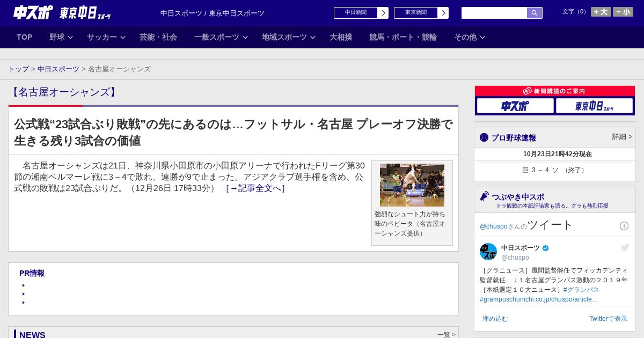Screen dimensions: 644x338
Task: Click the つぶやき中スポ megaphone icon
Action: pos(485,196)
